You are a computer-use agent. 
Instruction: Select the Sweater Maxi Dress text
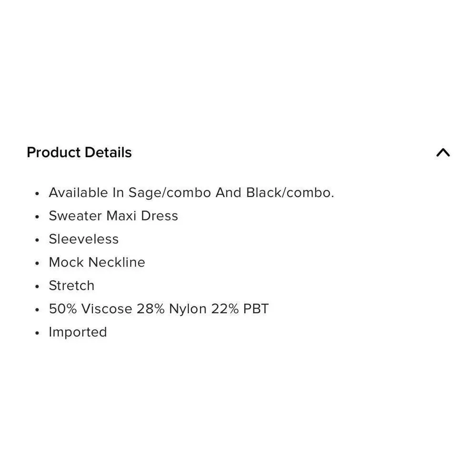coord(113,216)
